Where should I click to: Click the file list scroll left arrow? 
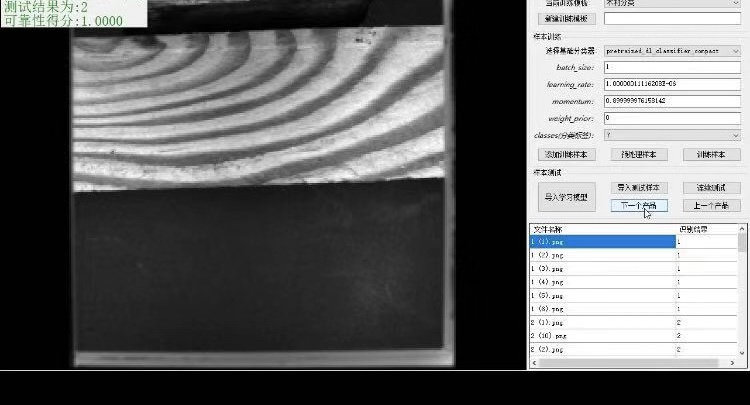[534, 363]
